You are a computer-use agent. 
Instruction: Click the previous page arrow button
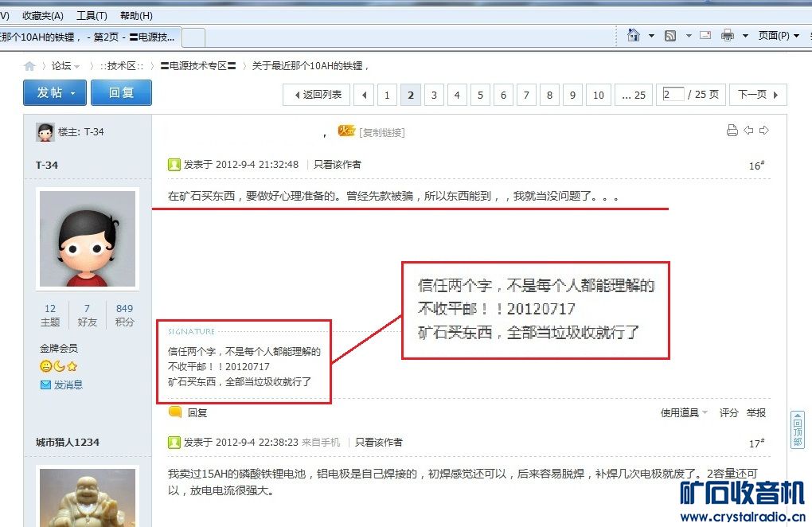point(364,95)
